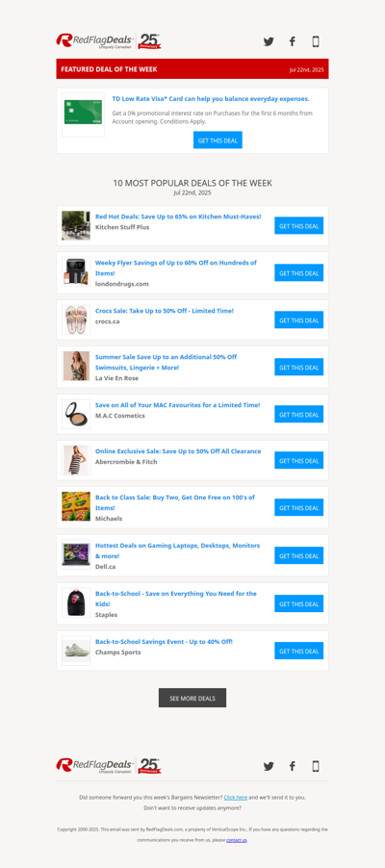Click the TD Visa card thumbnail
The height and width of the screenshot is (868, 385).
click(x=83, y=115)
